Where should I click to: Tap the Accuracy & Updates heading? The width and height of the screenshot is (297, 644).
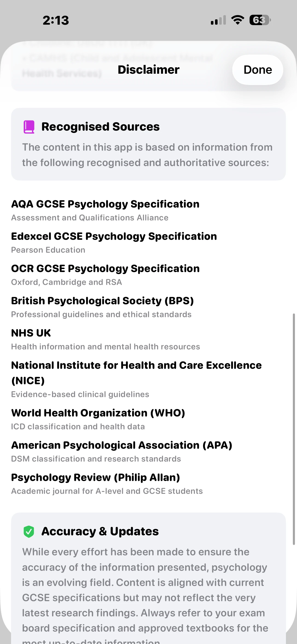[x=100, y=531]
